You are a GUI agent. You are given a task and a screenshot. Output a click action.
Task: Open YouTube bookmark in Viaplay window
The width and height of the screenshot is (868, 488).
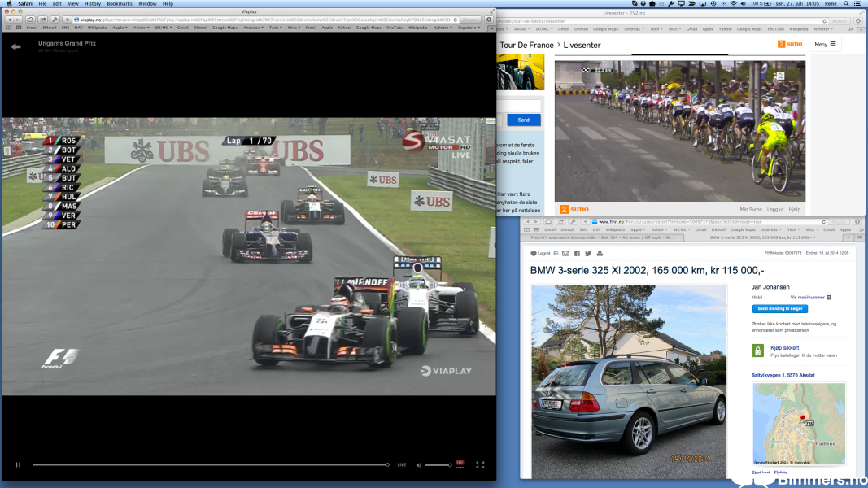pyautogui.click(x=395, y=27)
